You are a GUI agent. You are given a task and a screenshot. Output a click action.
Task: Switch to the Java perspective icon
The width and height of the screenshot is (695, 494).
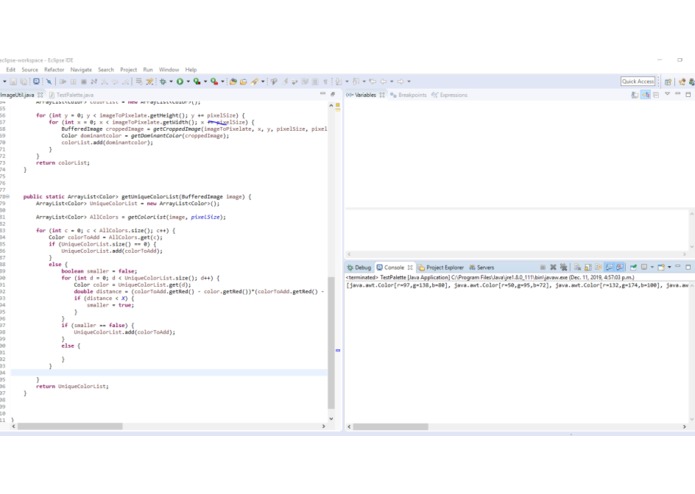[682, 82]
